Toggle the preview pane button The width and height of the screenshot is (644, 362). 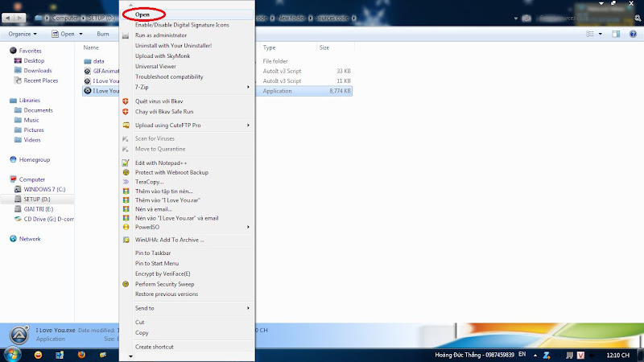pyautogui.click(x=616, y=35)
